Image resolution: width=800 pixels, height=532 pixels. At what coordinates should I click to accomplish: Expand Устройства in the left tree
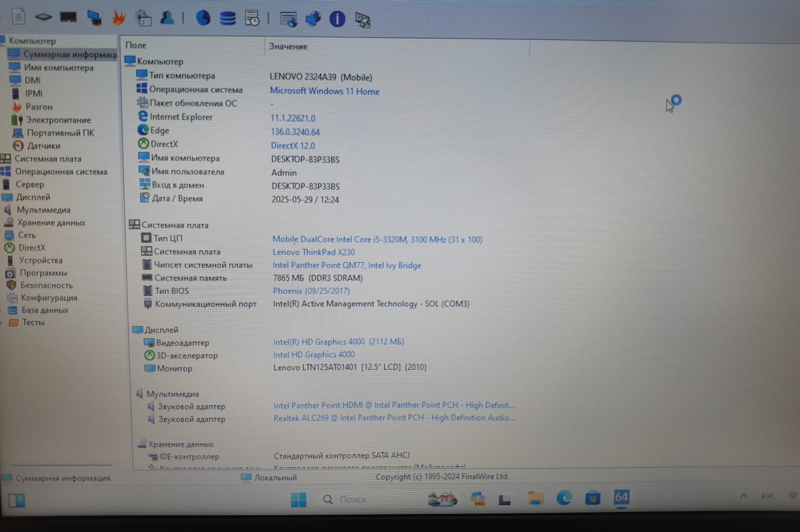40,260
